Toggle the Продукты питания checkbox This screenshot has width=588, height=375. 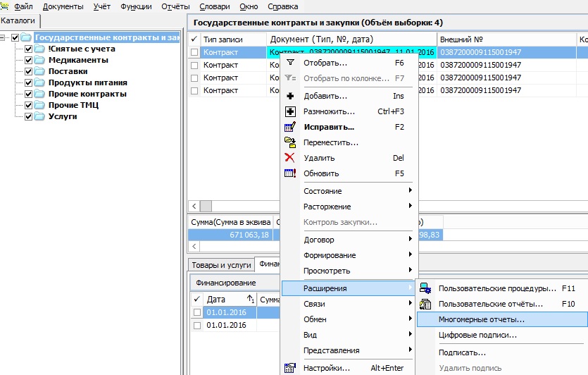coord(29,82)
